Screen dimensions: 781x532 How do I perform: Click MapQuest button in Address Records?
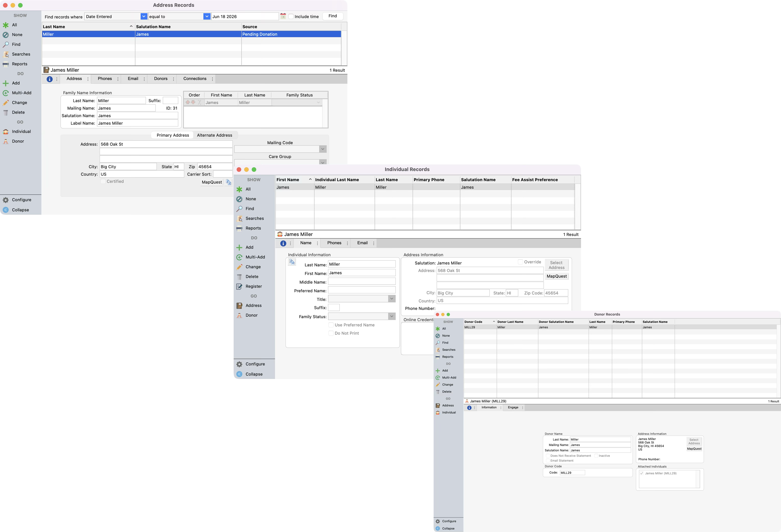(212, 182)
